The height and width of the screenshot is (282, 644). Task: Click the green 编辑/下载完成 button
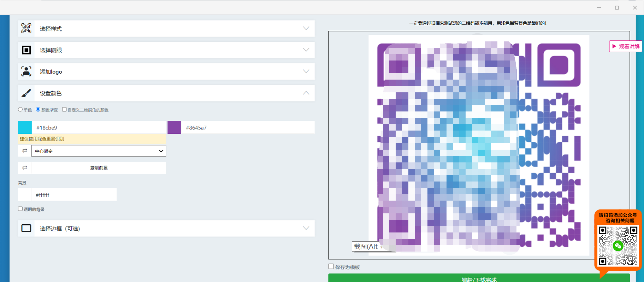479,278
